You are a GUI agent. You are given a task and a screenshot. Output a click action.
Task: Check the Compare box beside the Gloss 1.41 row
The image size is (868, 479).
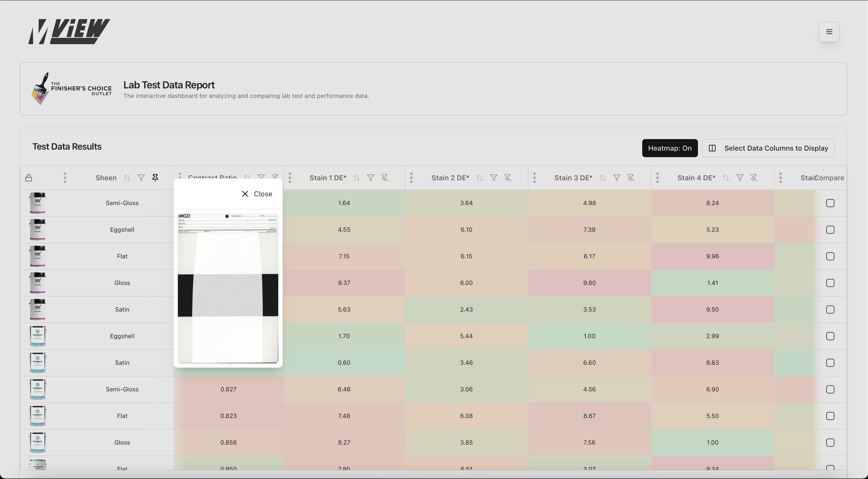(x=830, y=283)
